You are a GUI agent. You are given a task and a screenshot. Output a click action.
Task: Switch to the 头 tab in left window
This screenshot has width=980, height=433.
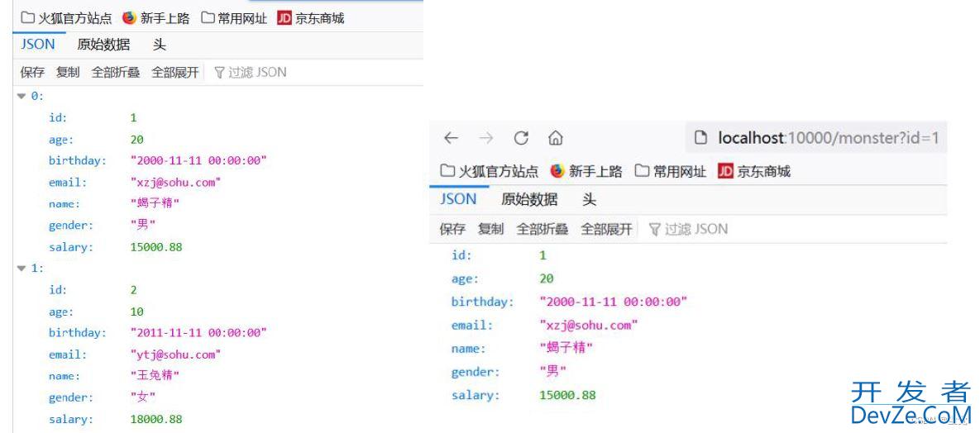pos(160,45)
